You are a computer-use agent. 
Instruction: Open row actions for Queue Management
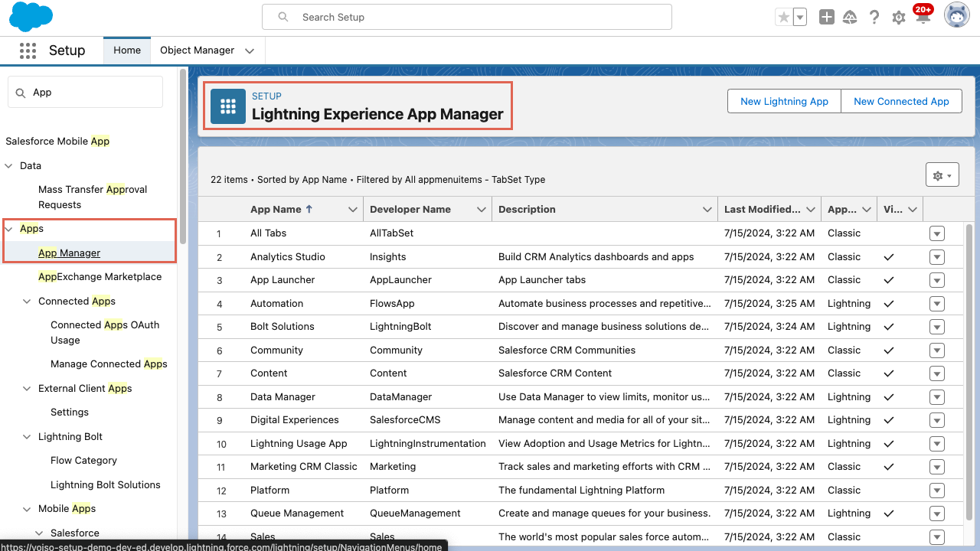click(x=937, y=514)
